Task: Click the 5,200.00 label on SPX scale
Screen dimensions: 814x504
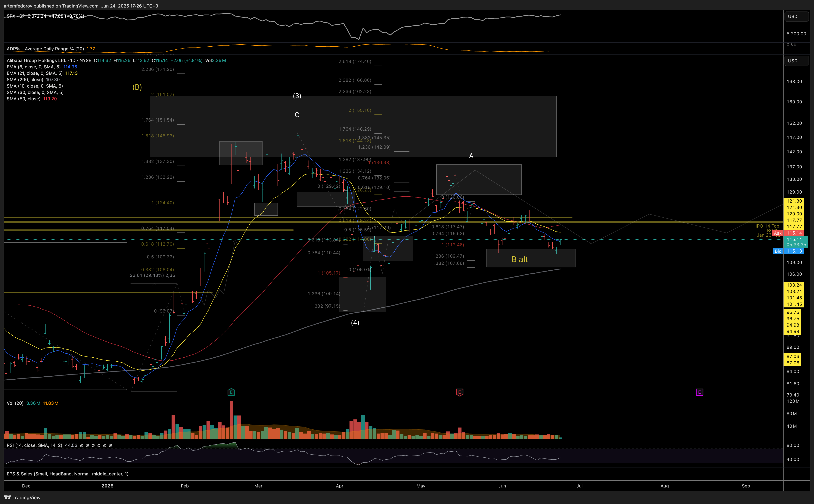Action: [x=796, y=34]
